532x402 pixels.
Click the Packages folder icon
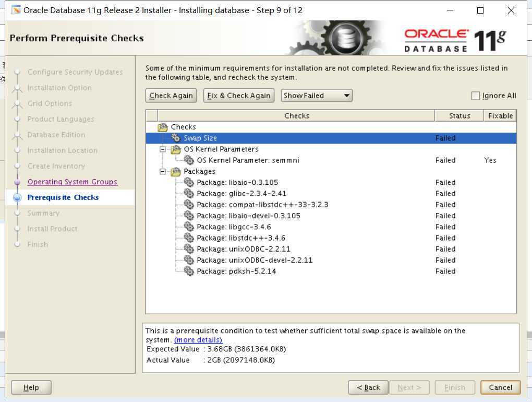click(176, 171)
